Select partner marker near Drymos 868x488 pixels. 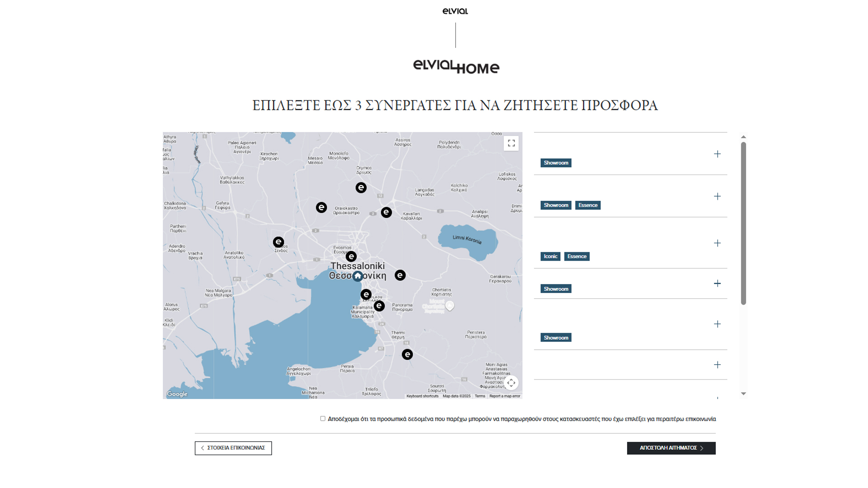[361, 188]
